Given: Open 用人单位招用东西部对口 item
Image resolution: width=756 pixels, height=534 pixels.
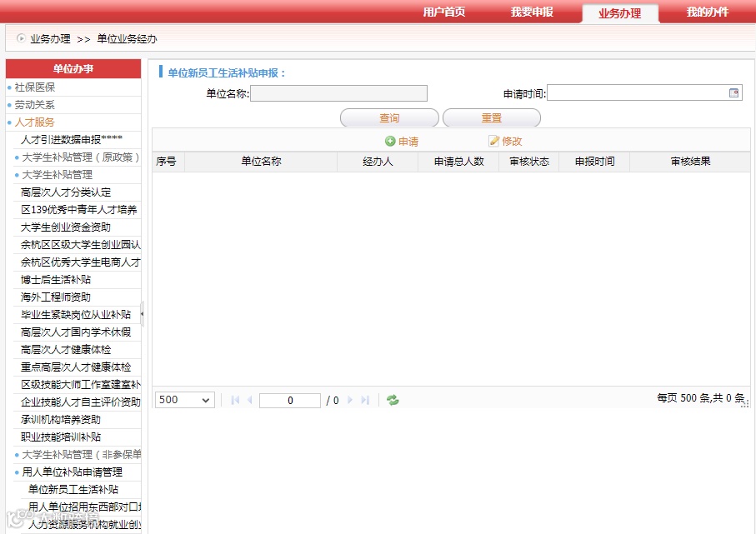Looking at the screenshot, I should pyautogui.click(x=84, y=507).
